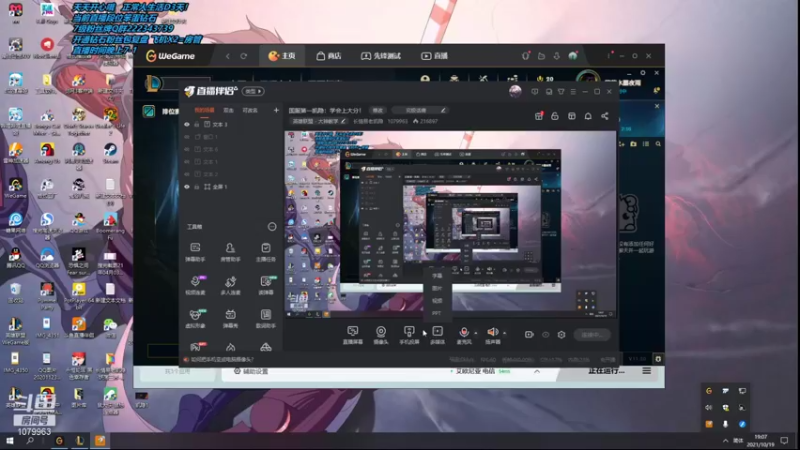Image resolution: width=800 pixels, height=450 pixels.
Task: Open the bell notifications in 直播伴侣
Action: (x=588, y=116)
